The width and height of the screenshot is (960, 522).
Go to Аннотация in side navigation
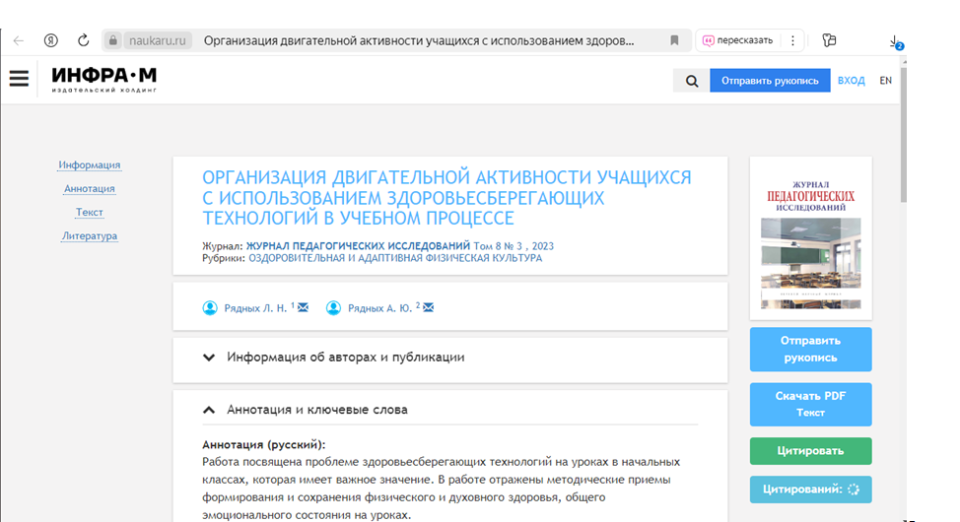tap(89, 189)
